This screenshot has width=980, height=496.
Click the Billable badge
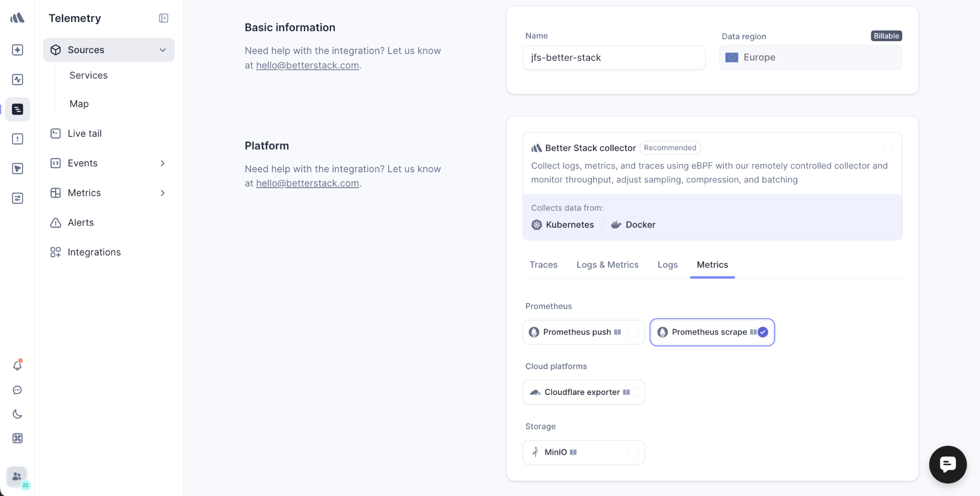pos(886,36)
